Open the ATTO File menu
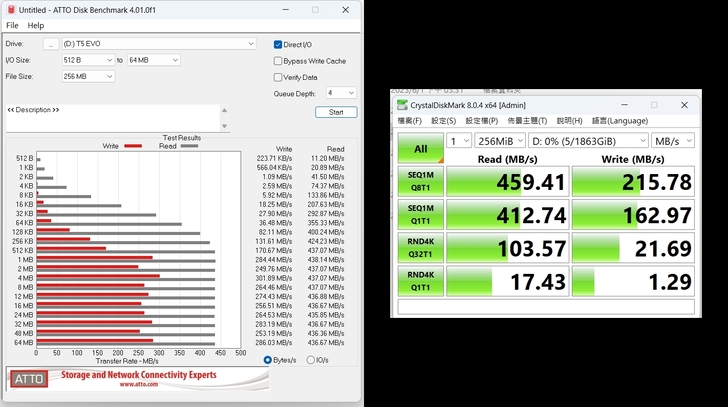The width and height of the screenshot is (728, 407). (12, 25)
